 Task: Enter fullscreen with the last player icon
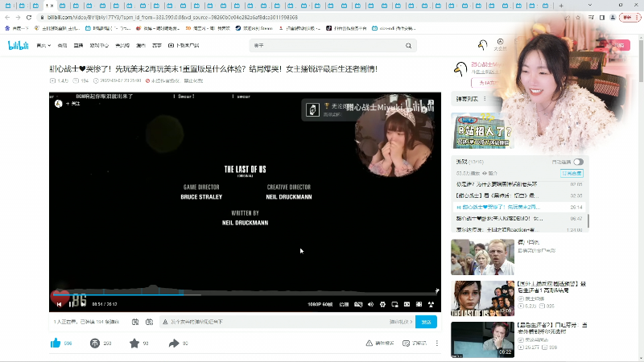coord(431,304)
